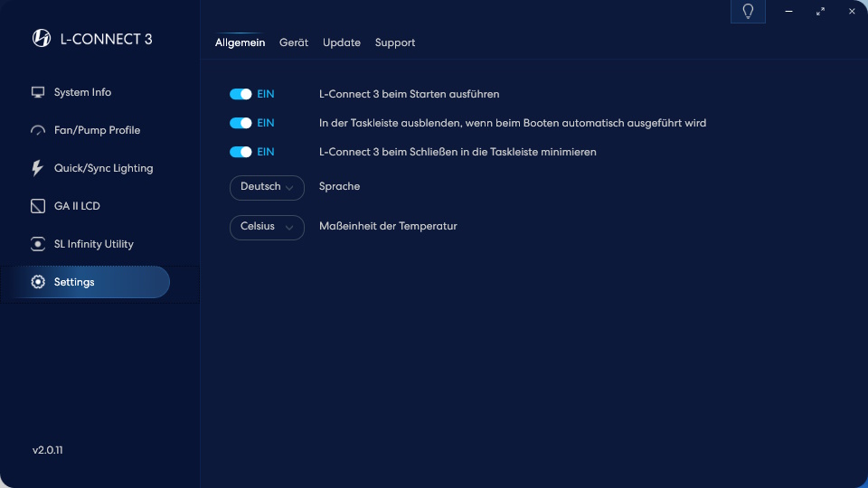Disable hide in taskbar on boot toggle
The width and height of the screenshot is (868, 488).
coord(241,123)
